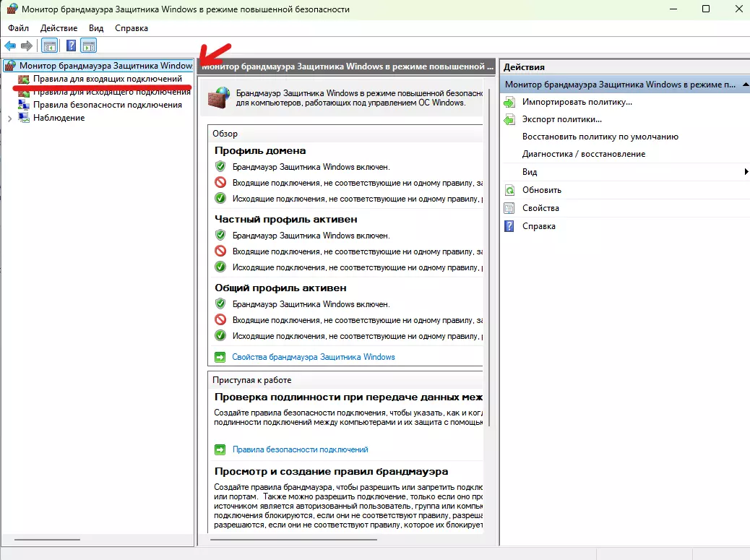Viewport: 750px width, 560px height.
Task: Open the Вид menu in menu bar
Action: coord(96,28)
